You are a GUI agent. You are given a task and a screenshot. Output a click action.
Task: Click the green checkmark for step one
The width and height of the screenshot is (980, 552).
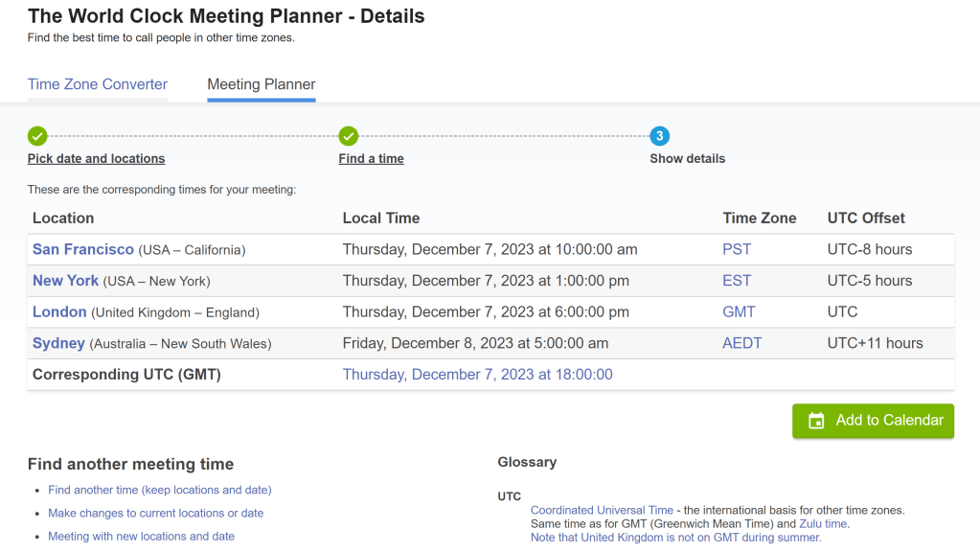point(37,136)
